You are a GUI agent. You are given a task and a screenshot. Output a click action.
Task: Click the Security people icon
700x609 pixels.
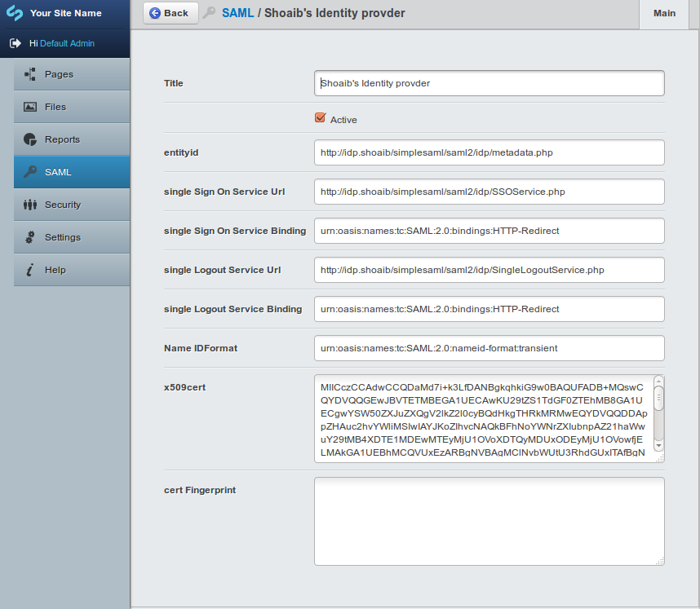[x=30, y=205]
